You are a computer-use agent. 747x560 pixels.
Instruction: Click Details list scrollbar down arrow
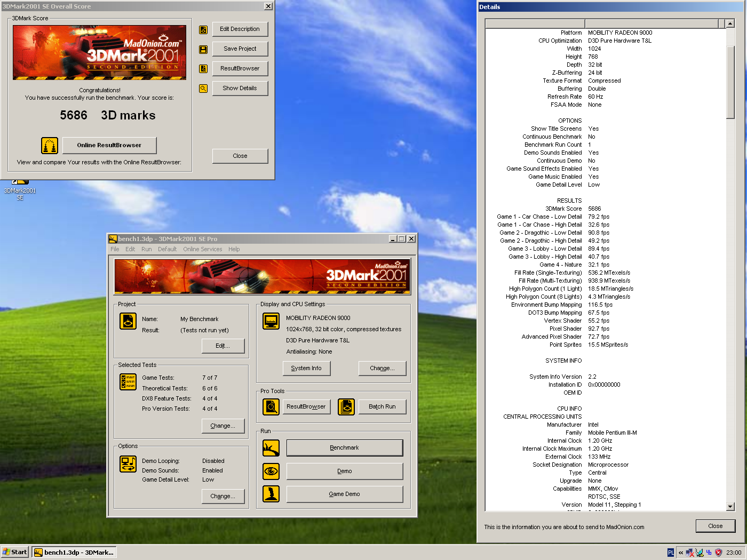click(730, 507)
